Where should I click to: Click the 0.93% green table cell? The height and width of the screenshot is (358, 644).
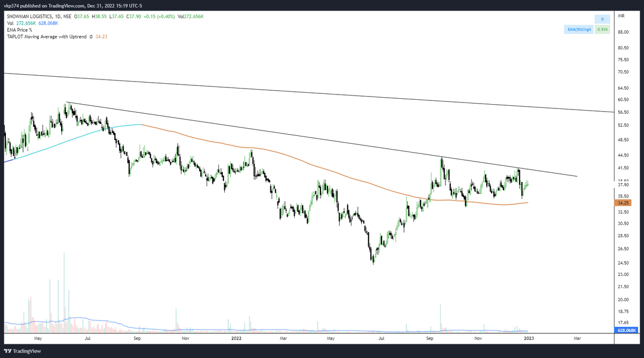[602, 29]
